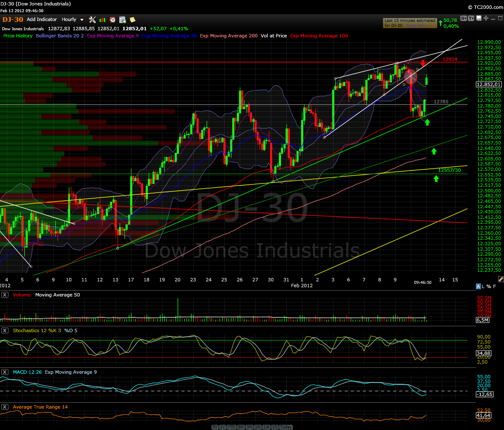Click the Price History legend label
The width and height of the screenshot is (504, 430).
point(18,36)
